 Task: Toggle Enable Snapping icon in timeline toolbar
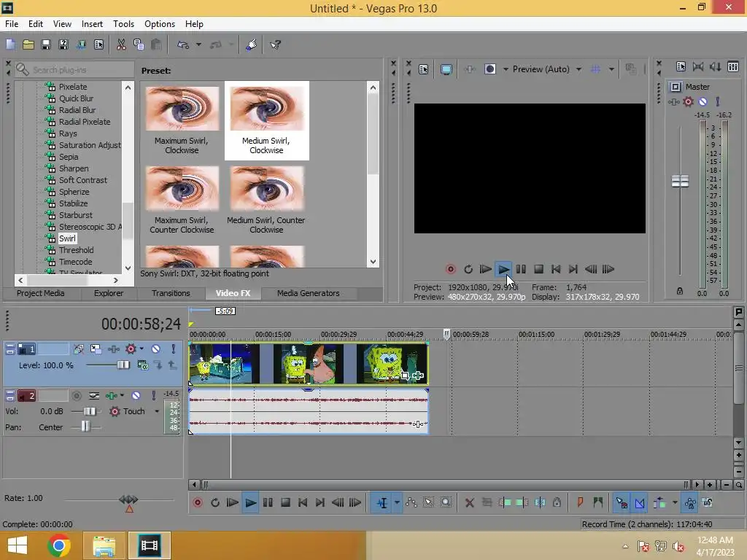coord(622,503)
